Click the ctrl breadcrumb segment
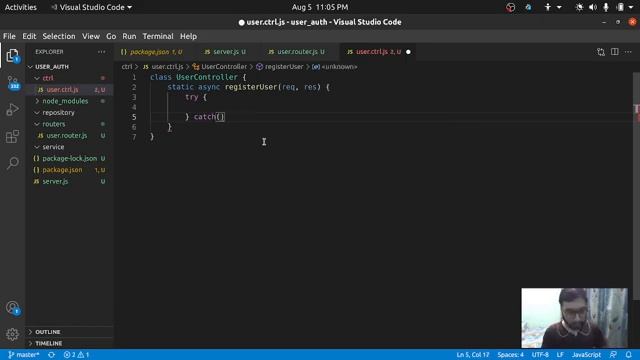 (127, 67)
